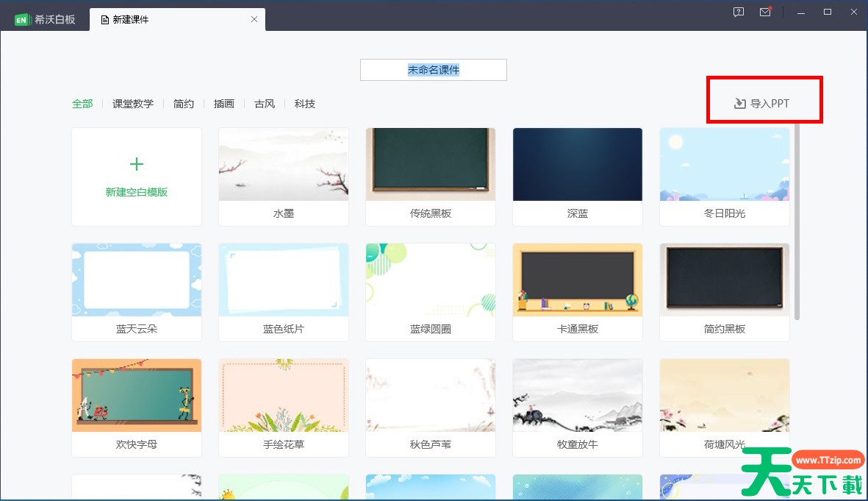Click the 水墨 template name label

284,213
